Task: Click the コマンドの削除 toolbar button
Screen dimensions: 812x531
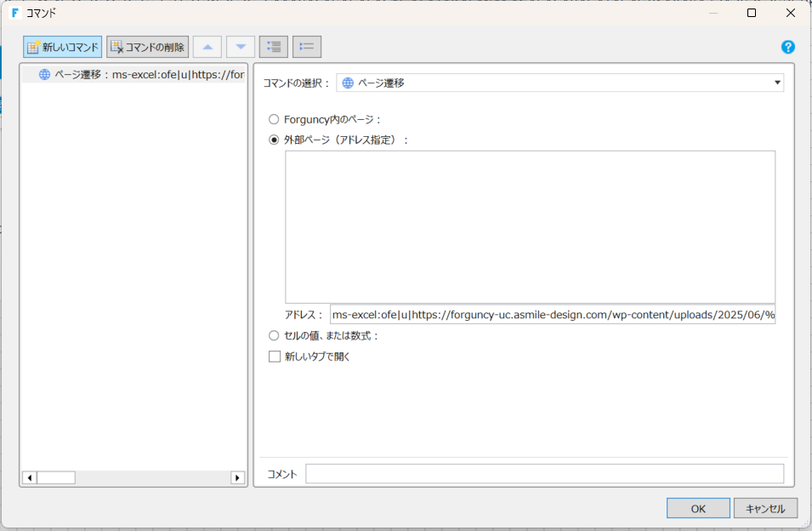Action: (x=147, y=47)
